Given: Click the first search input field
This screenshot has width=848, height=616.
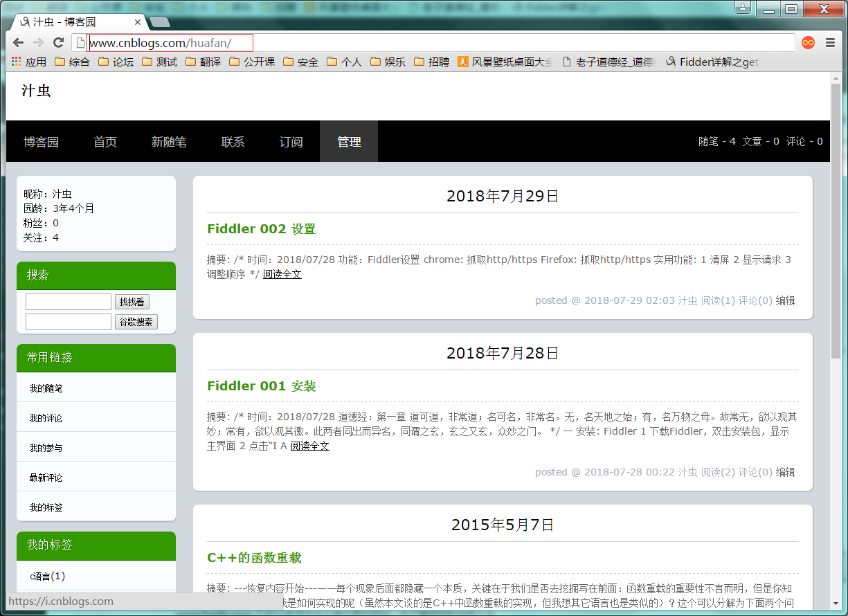Looking at the screenshot, I should pyautogui.click(x=69, y=302).
